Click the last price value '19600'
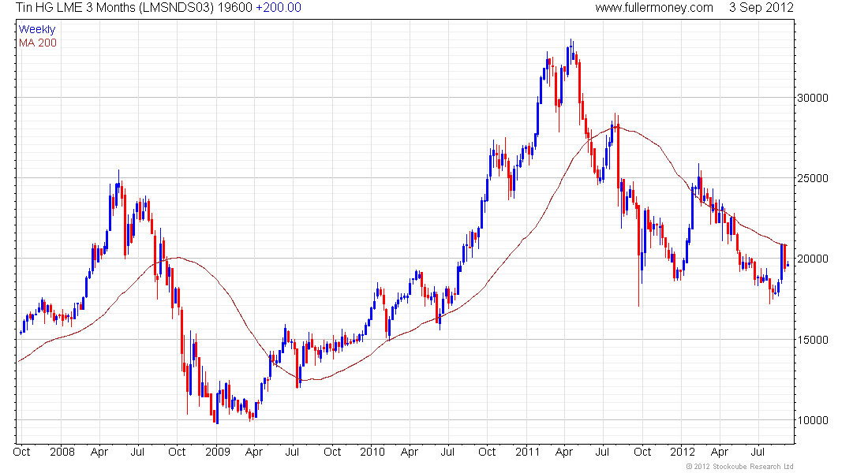Screen dimensions: 868x473 coord(234,8)
